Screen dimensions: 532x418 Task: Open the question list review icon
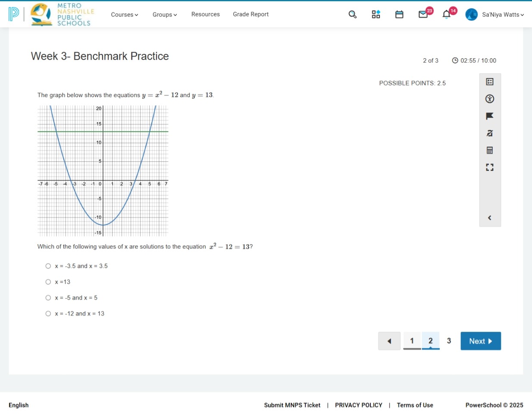click(x=490, y=82)
